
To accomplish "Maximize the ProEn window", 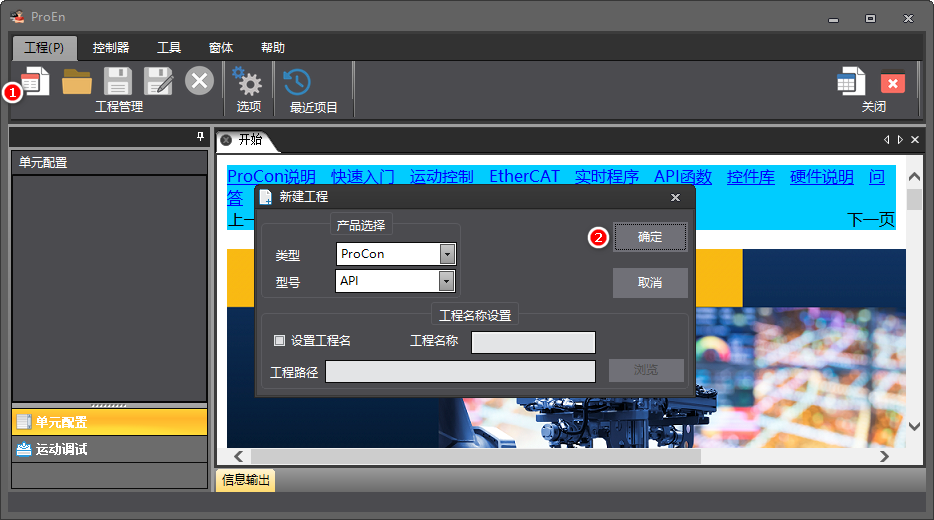I will tap(870, 18).
